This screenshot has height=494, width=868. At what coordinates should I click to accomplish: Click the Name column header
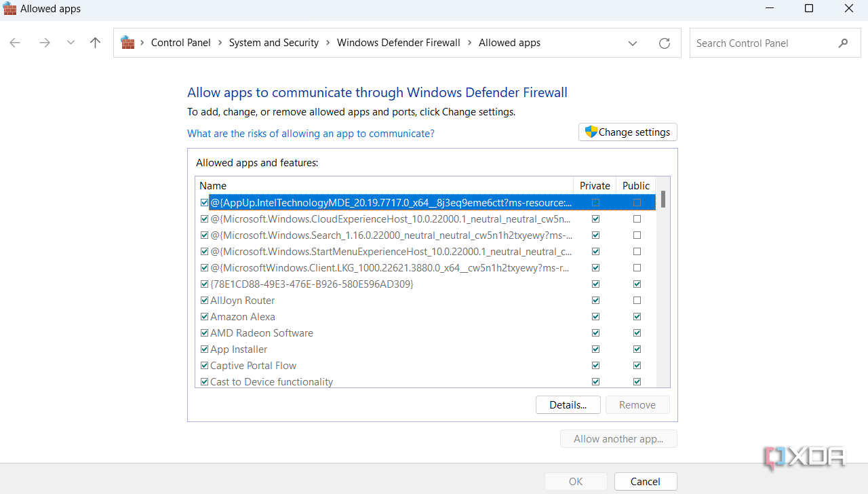384,185
